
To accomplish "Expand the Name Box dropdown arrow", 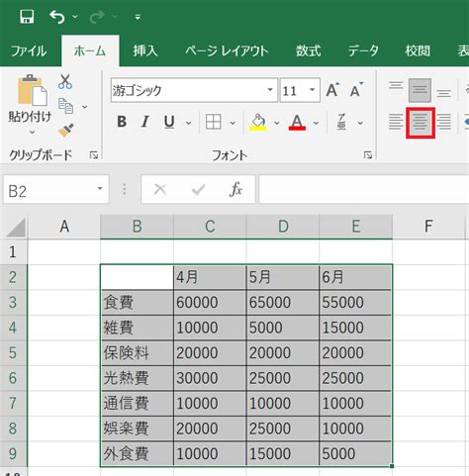I will click(x=100, y=189).
